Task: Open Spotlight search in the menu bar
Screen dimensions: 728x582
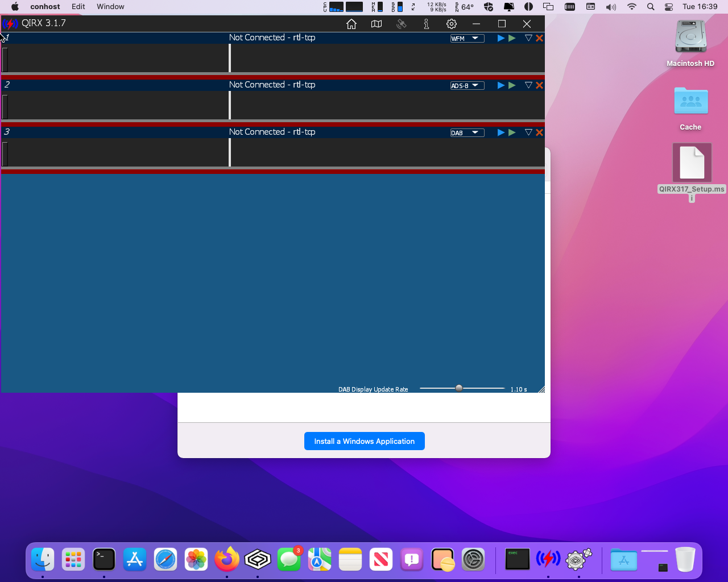Action: (x=651, y=7)
